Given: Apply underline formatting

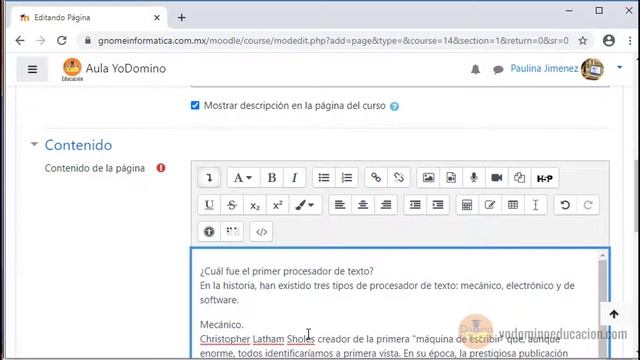Looking at the screenshot, I should pos(209,204).
